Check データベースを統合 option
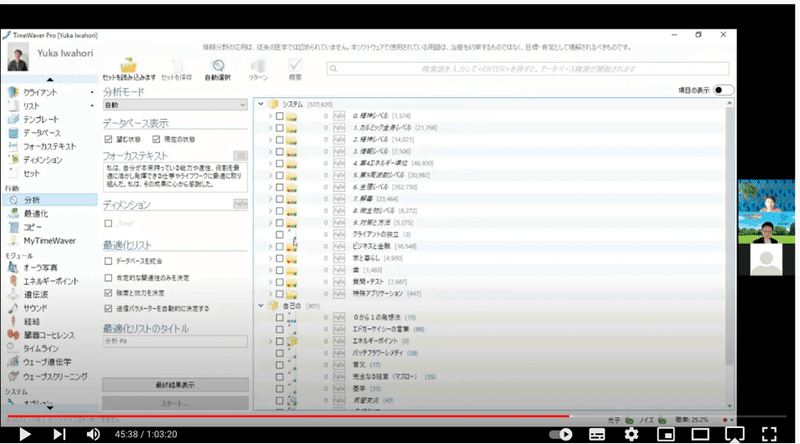Image resolution: width=800 pixels, height=444 pixels. tap(108, 261)
